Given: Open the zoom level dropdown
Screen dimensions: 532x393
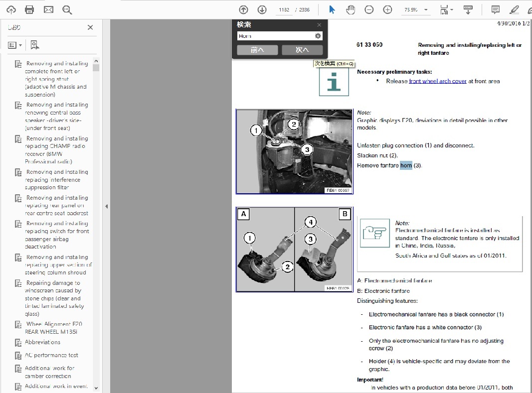Looking at the screenshot, I should (x=426, y=10).
